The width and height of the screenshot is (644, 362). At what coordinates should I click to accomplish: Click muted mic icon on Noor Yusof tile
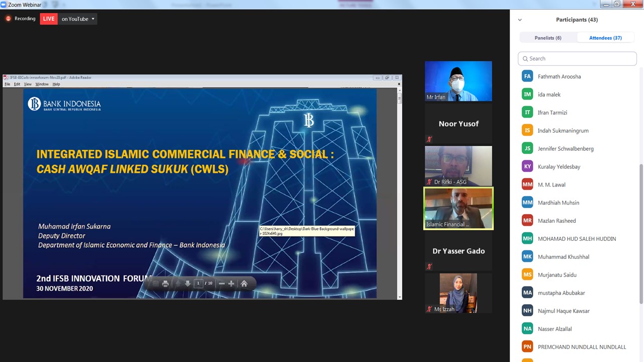click(429, 139)
